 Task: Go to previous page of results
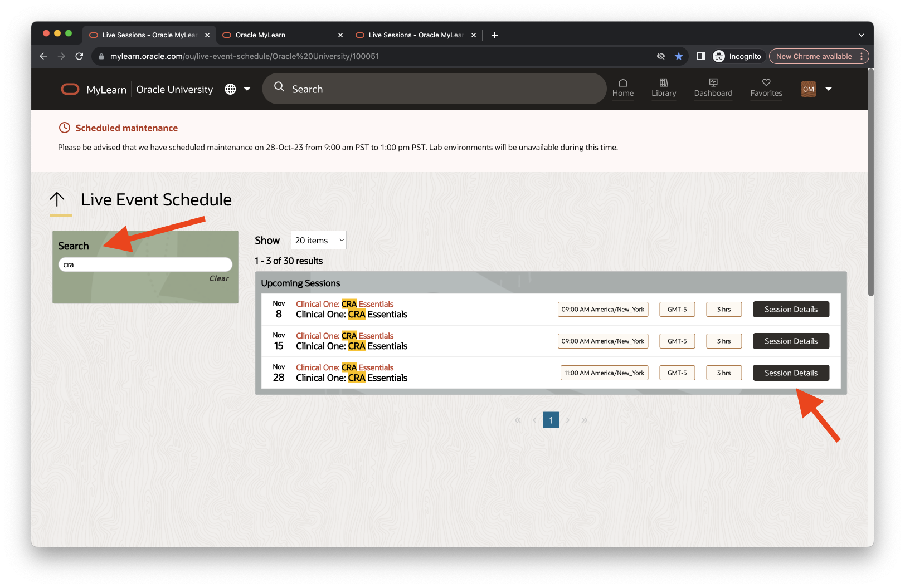pyautogui.click(x=534, y=420)
